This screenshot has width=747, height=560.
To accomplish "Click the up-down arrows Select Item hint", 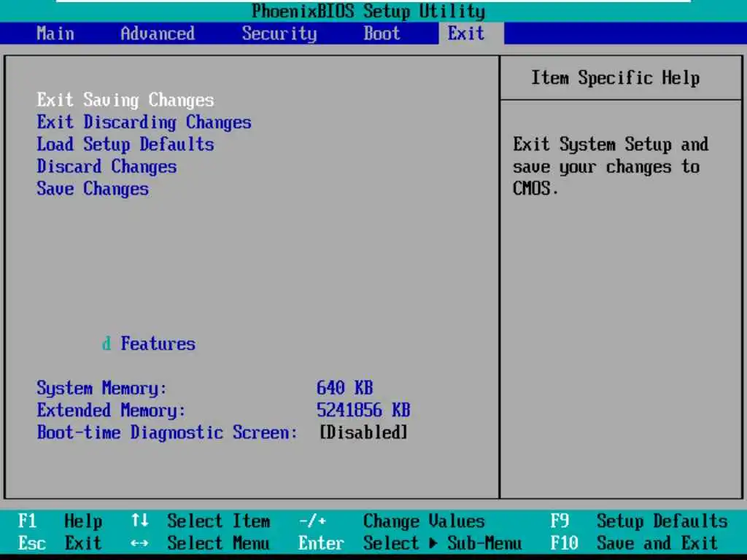I will pyautogui.click(x=201, y=521).
